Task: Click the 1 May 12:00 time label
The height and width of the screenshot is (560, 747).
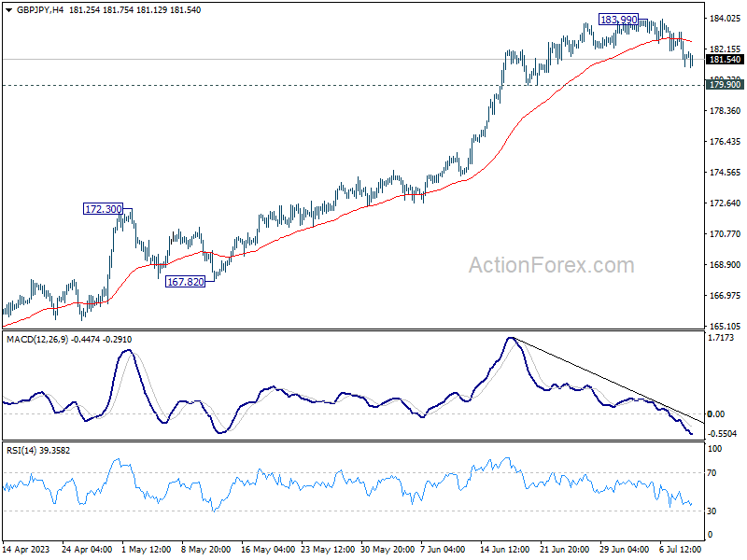Action: tap(147, 550)
